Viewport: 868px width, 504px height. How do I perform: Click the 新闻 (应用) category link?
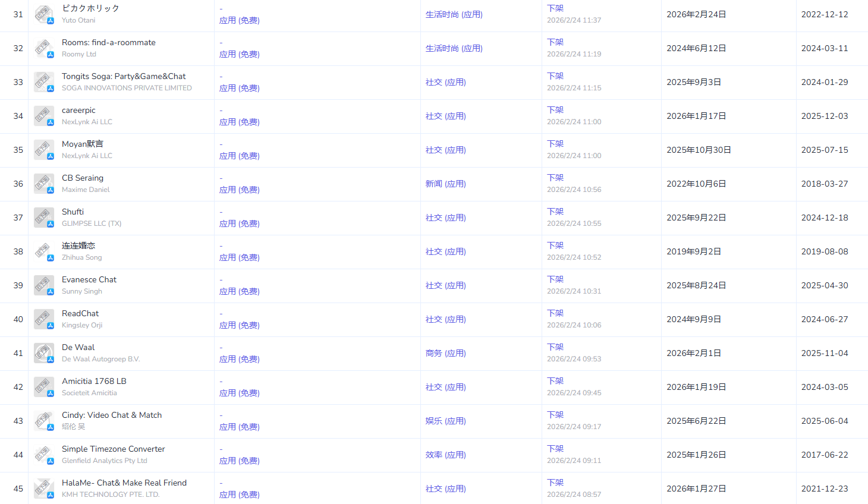click(x=446, y=184)
